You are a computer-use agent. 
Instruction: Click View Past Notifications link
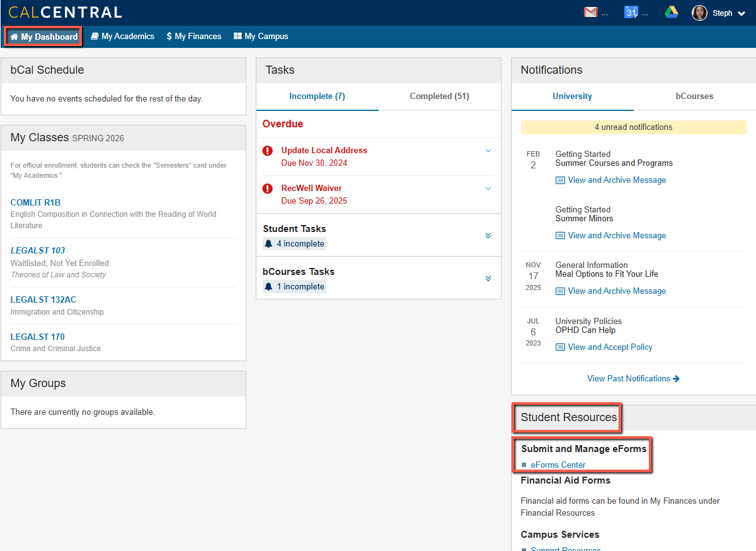click(x=633, y=379)
